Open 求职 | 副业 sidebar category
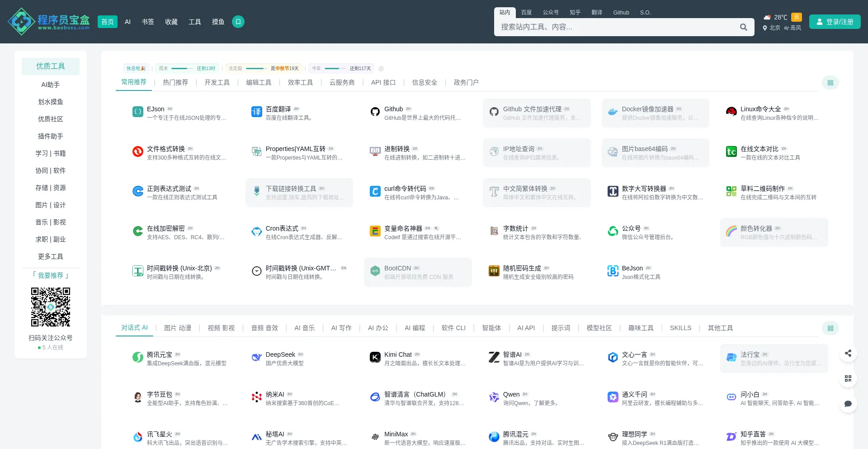The image size is (868, 449). [x=51, y=239]
